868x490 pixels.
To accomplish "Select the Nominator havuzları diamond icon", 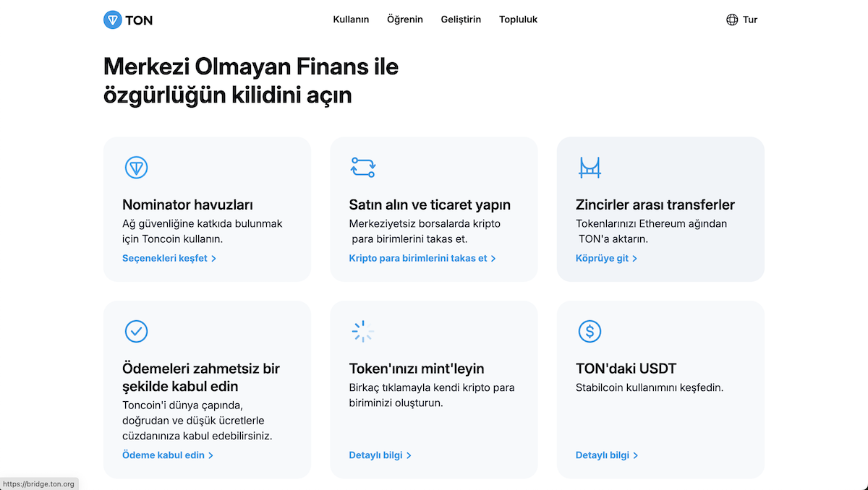I will tap(136, 167).
